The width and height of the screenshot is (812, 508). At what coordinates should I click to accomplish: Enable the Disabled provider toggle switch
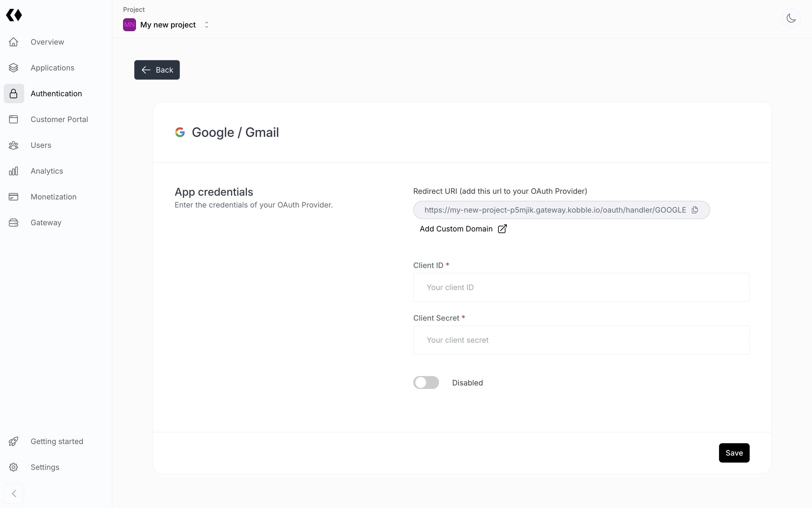coord(426,382)
